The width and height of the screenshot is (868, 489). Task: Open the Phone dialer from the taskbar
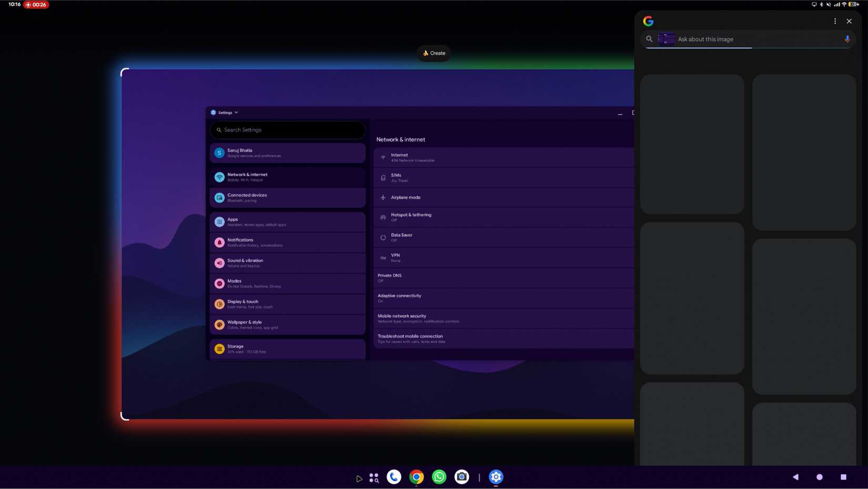pos(393,477)
